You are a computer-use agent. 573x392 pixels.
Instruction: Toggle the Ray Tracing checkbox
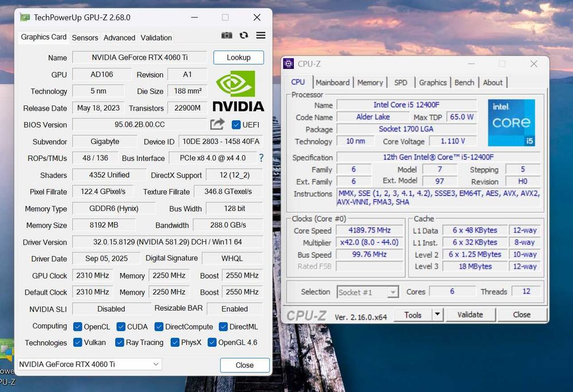pyautogui.click(x=119, y=342)
